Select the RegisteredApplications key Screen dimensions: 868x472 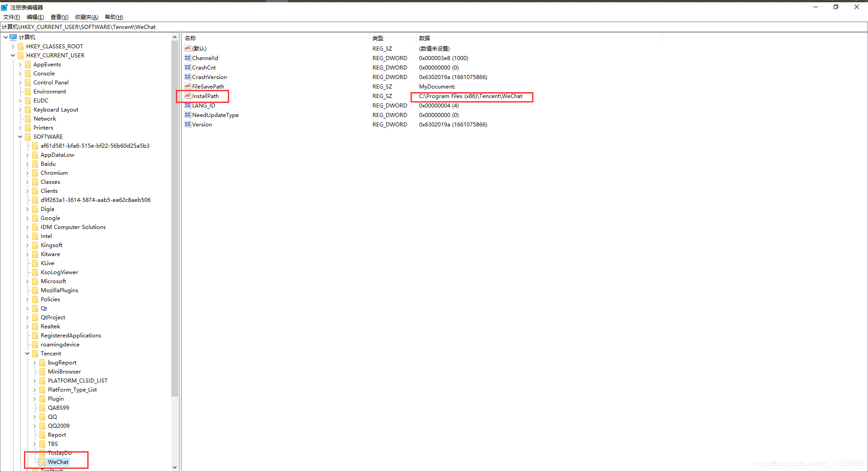[x=71, y=335]
